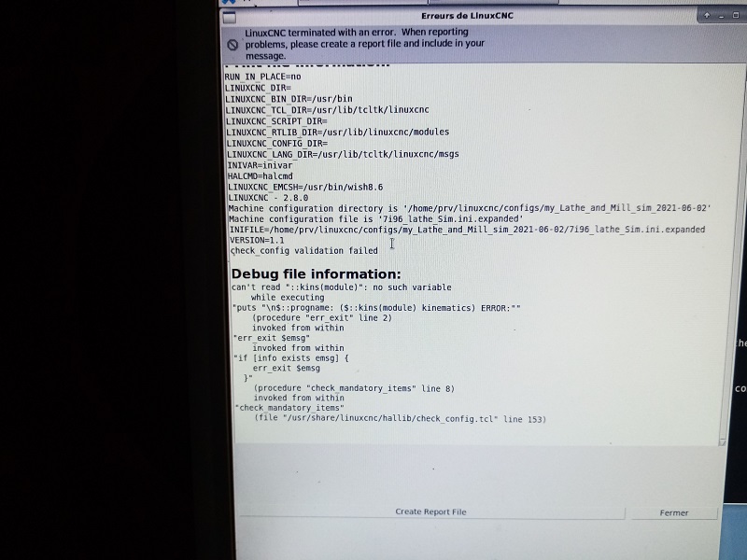Image resolution: width=747 pixels, height=560 pixels.
Task: Click the prohibited-sign error icon
Action: click(233, 45)
